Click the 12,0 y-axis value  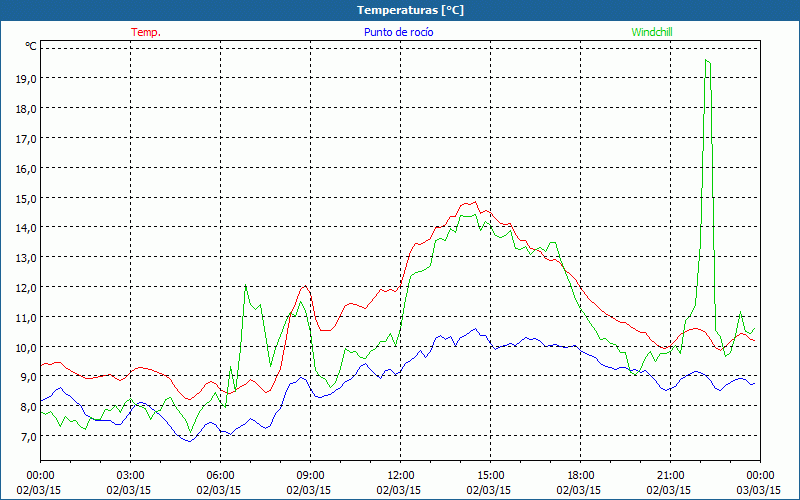tap(24, 287)
